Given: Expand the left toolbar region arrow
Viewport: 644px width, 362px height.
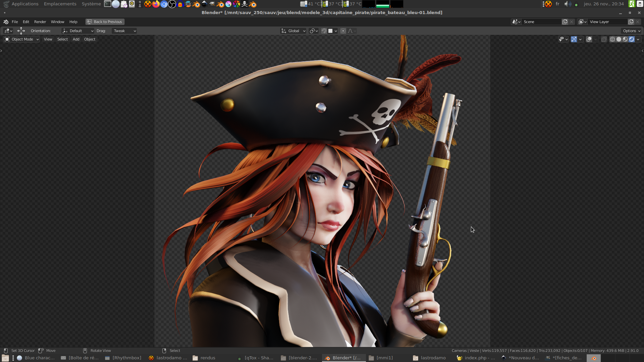Looking at the screenshot, I should click(x=1, y=51).
